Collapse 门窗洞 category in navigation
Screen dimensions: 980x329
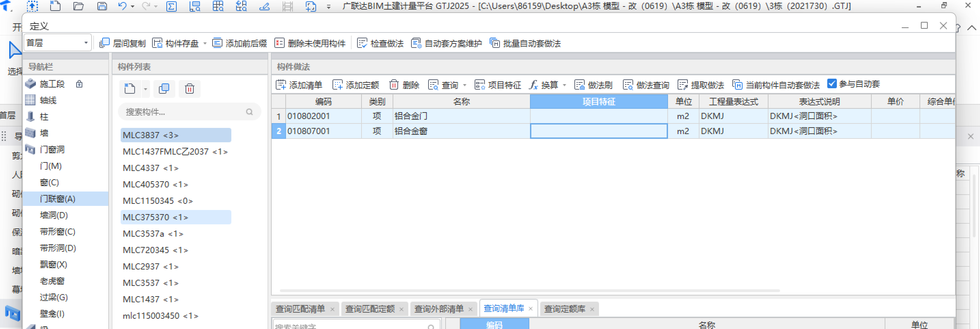52,149
